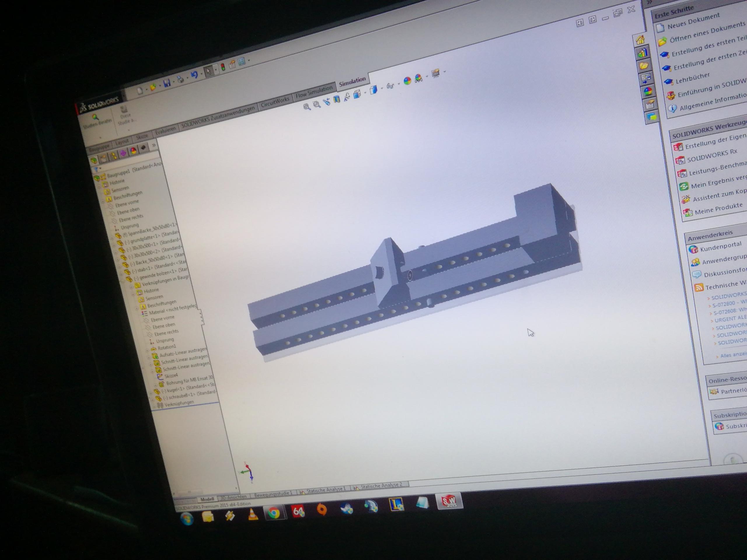Click the View Settings monitor icon
The image size is (747, 560).
tap(435, 73)
